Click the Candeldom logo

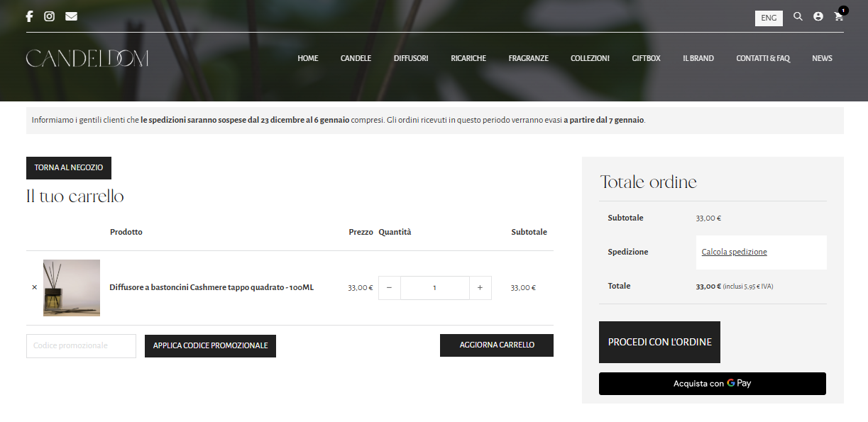(87, 58)
